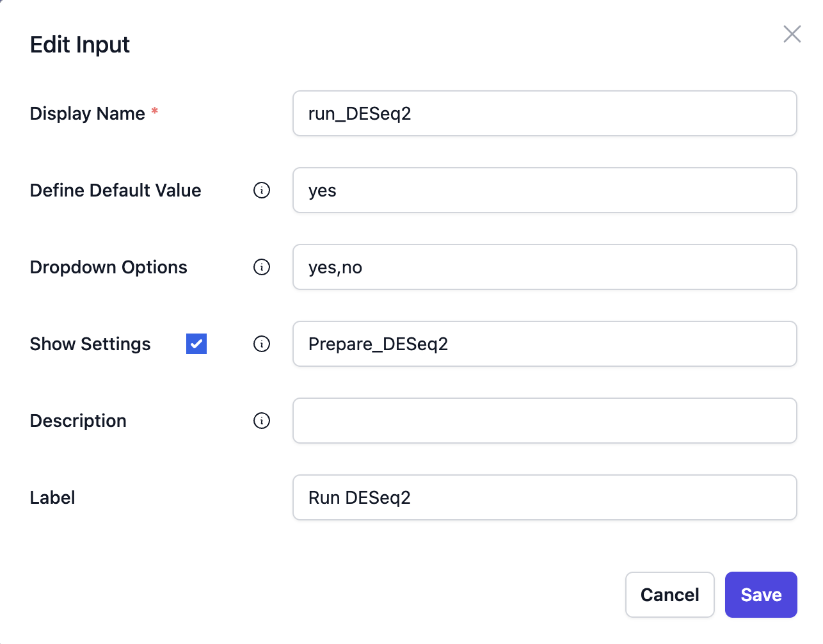Click the Display Name label
The height and width of the screenshot is (644, 823).
click(x=88, y=113)
